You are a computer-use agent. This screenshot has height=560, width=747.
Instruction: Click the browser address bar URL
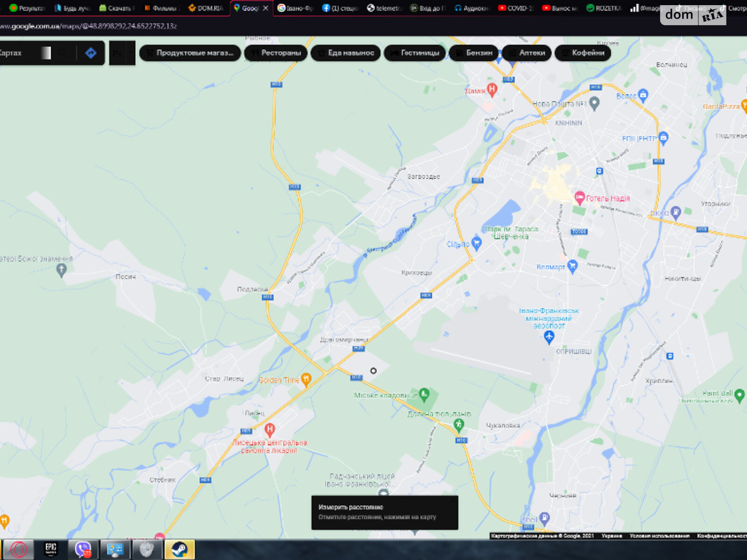pos(89,26)
